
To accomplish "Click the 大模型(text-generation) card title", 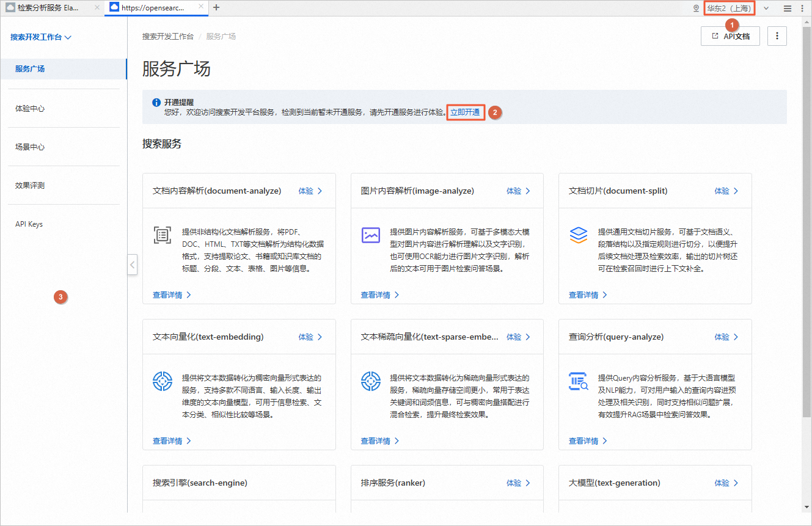I will click(x=615, y=483).
